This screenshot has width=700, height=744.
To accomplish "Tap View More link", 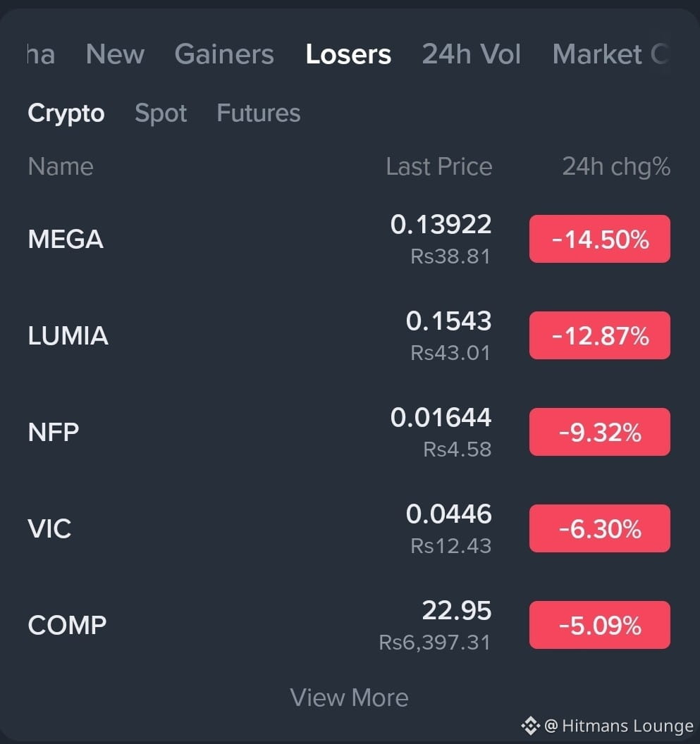I will point(349,697).
